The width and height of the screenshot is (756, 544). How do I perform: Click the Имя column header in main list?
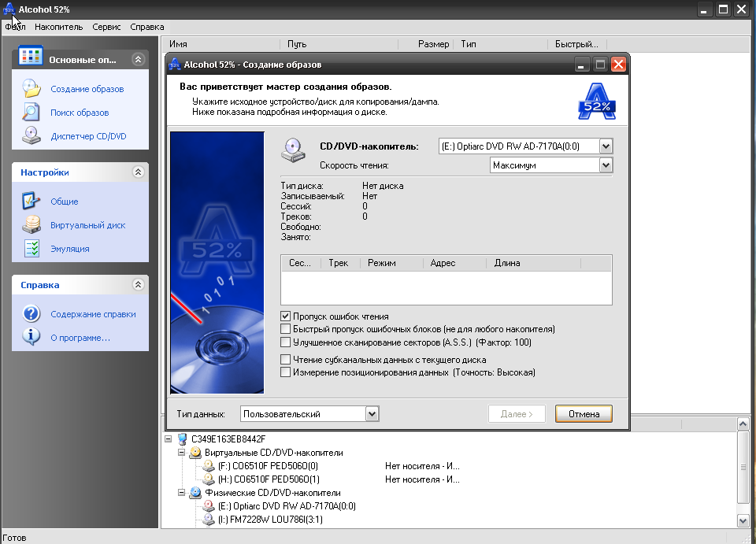(220, 44)
